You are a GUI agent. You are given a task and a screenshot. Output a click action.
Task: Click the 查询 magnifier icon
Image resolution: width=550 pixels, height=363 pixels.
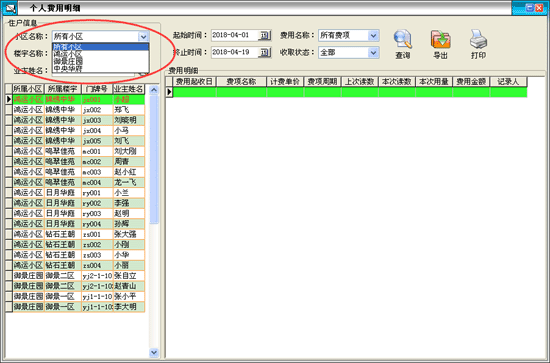pos(402,39)
